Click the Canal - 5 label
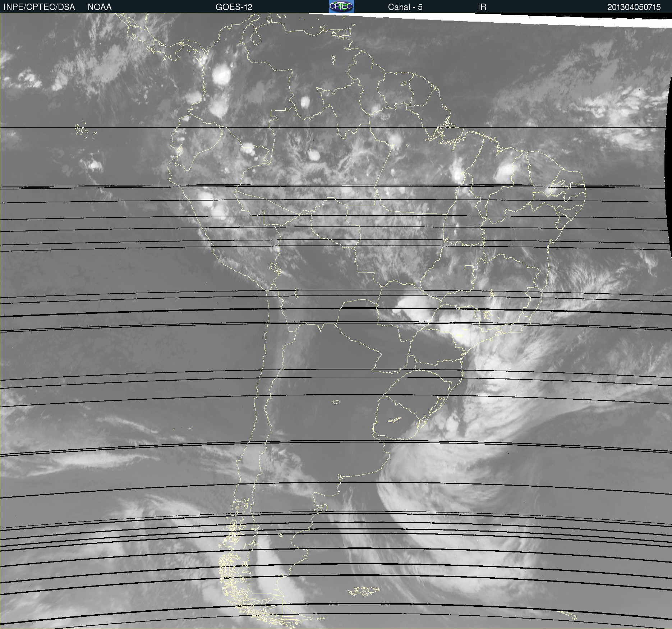Viewport: 672px width, 629px height. tap(405, 7)
